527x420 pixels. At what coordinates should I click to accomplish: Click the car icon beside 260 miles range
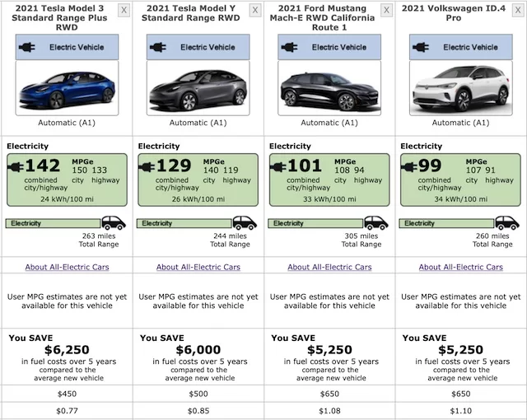[506, 223]
